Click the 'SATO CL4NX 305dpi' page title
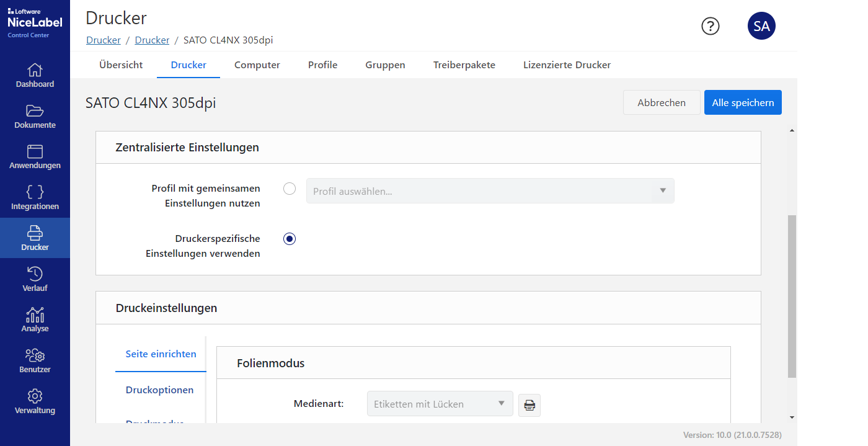868x446 pixels. click(x=151, y=103)
